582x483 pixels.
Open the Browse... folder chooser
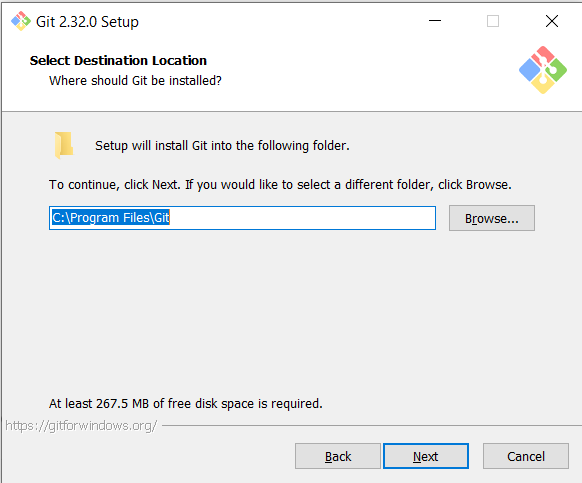point(492,218)
